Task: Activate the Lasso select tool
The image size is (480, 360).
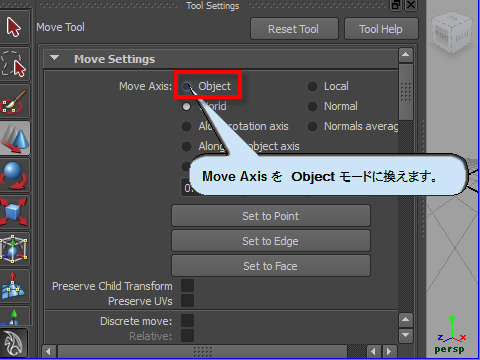Action: coord(14,64)
